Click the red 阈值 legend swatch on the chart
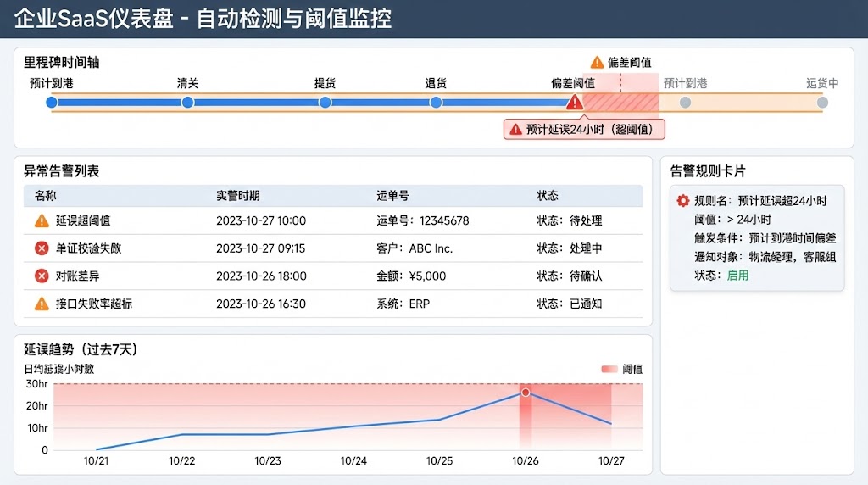Viewport: 868px width, 485px height. point(609,369)
